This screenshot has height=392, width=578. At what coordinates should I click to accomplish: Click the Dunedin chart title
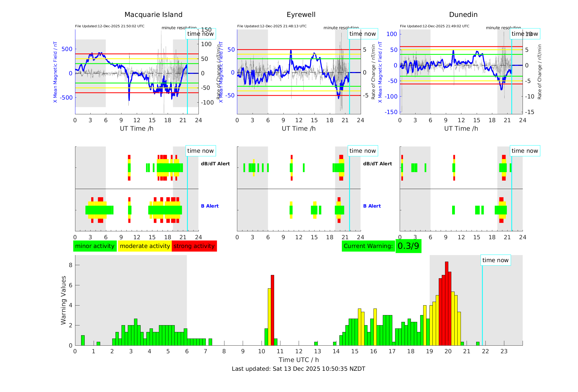(x=463, y=15)
